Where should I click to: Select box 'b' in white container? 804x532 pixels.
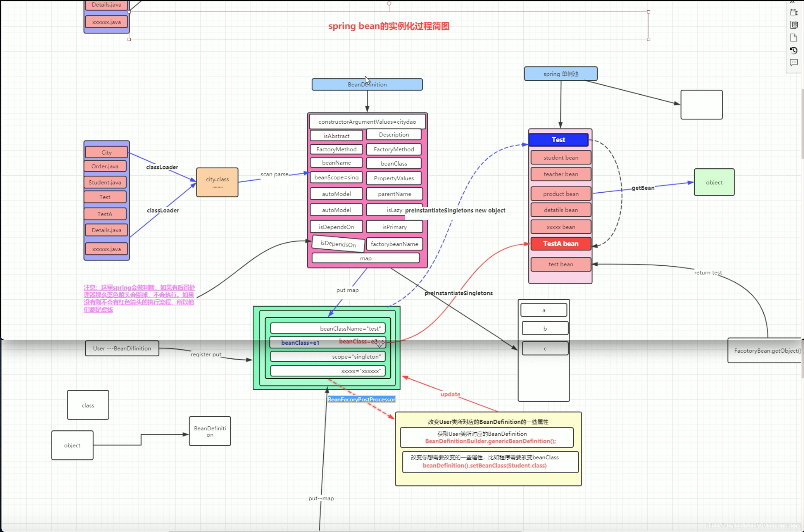pyautogui.click(x=545, y=328)
